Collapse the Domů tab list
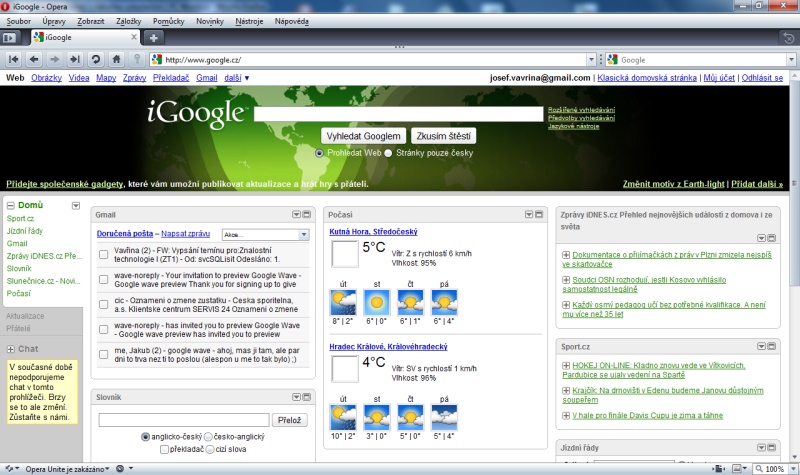The width and height of the screenshot is (800, 475). [x=11, y=205]
